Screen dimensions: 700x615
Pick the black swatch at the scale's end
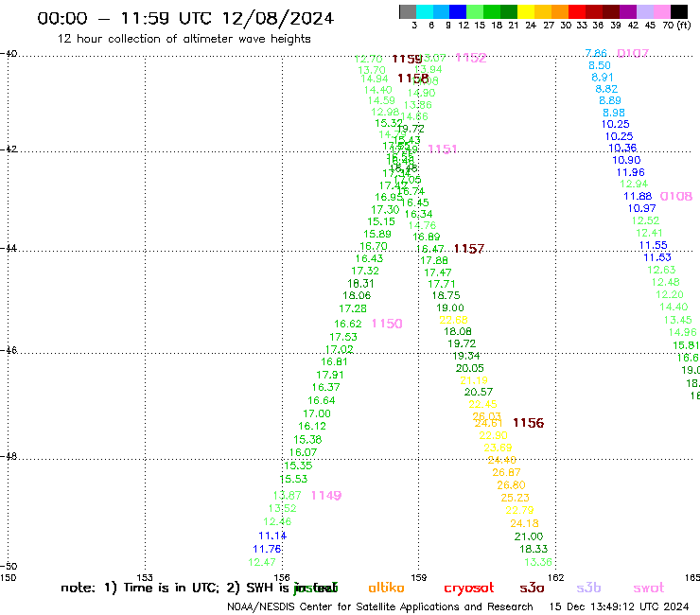point(678,11)
